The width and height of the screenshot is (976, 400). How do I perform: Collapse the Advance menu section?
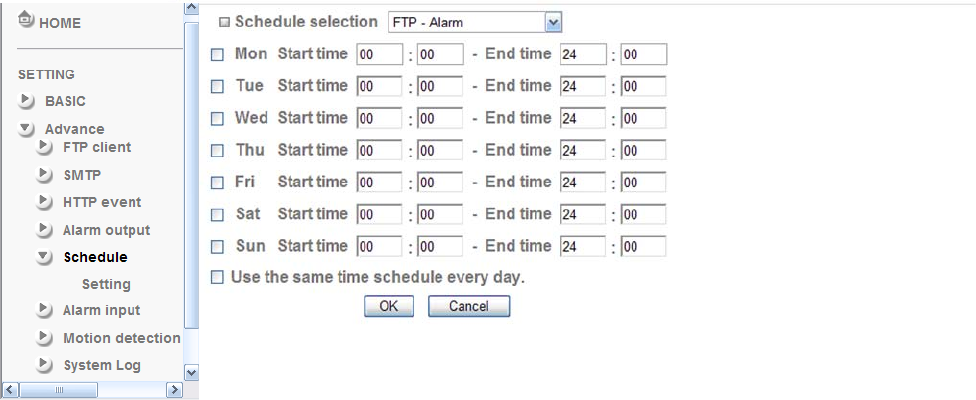pyautogui.click(x=26, y=129)
